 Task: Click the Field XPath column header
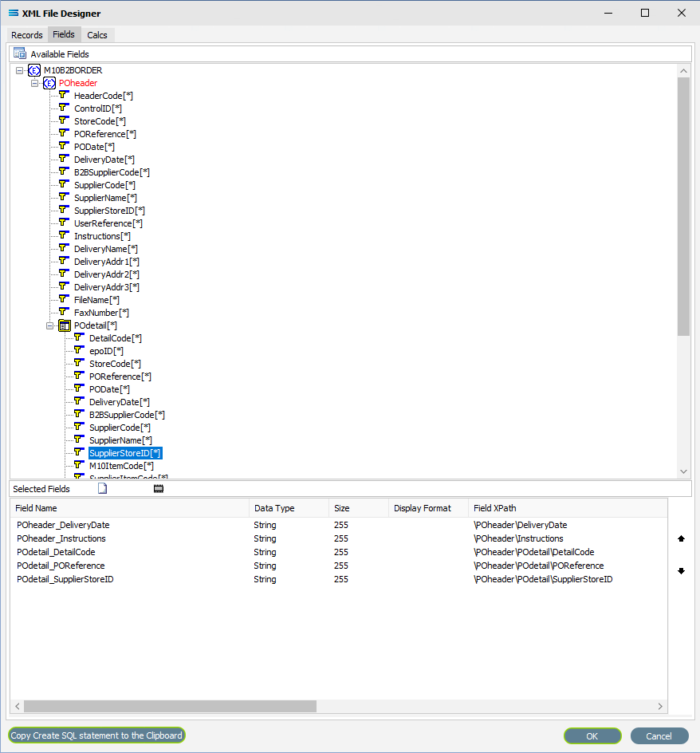(568, 508)
